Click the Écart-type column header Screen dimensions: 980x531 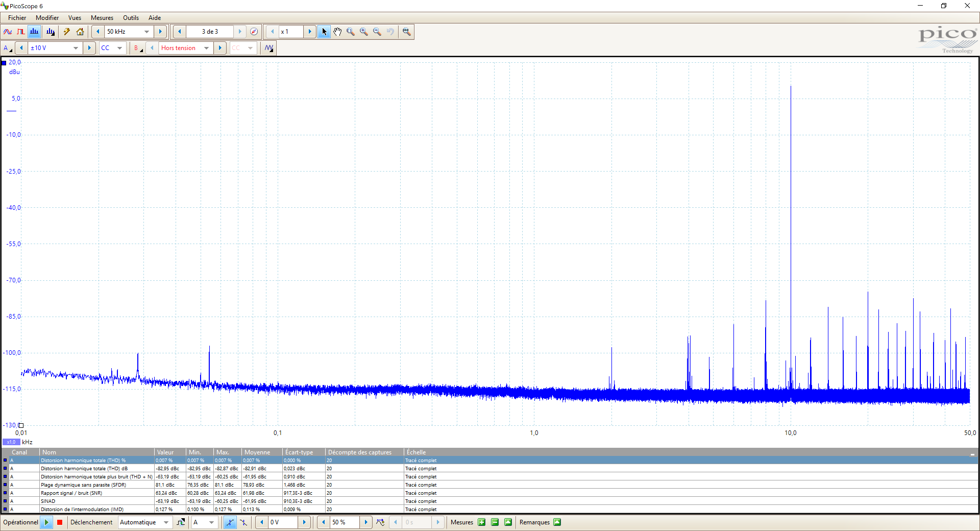pos(304,452)
